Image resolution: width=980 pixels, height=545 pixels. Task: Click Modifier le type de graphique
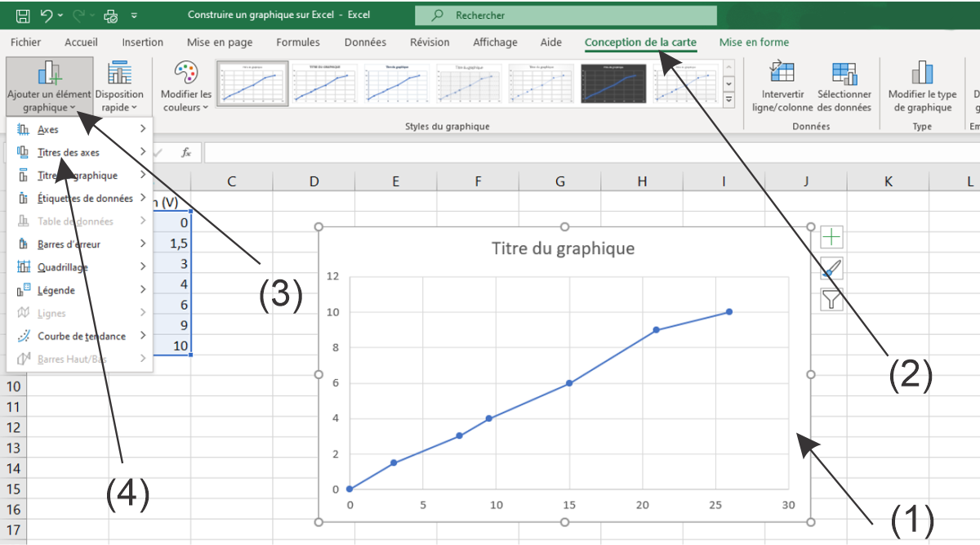922,86
